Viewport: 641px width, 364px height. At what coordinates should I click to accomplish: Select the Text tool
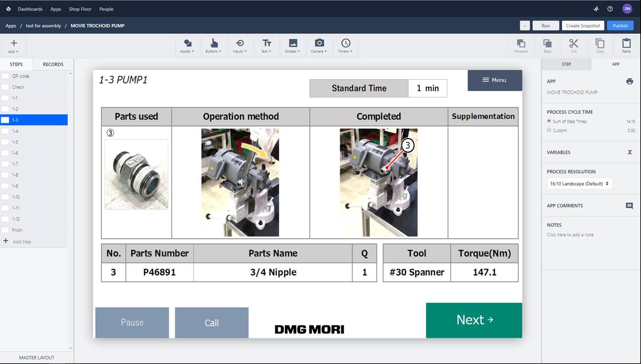(266, 45)
